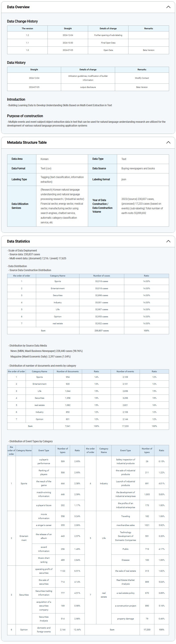176x644 pixels.
Task: Collapse the Data Overview section chevron
Action: tap(168, 7)
